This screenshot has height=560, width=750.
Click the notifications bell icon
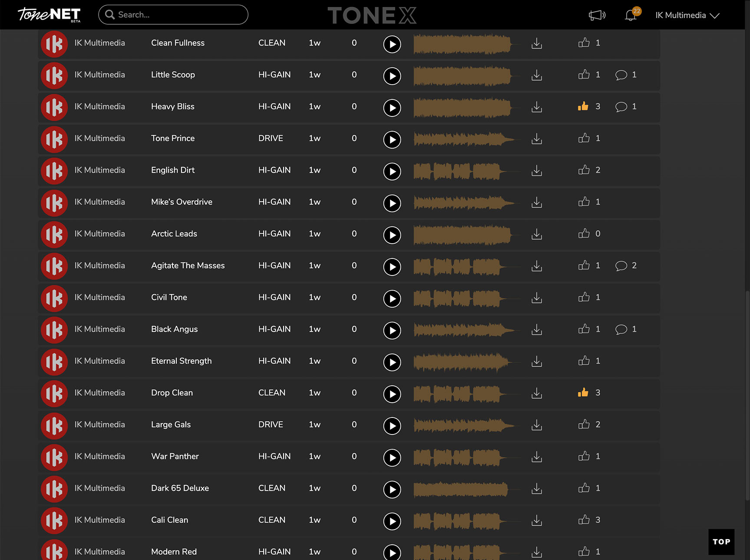(631, 15)
